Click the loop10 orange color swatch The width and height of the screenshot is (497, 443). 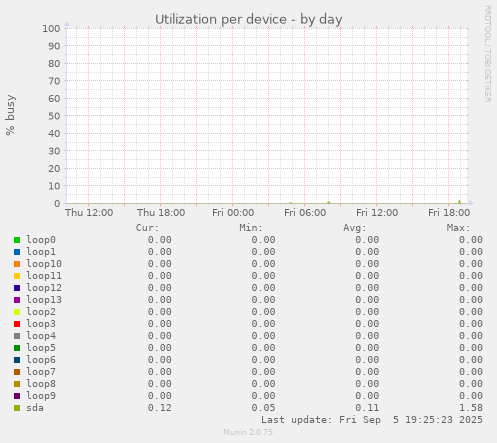pos(17,264)
